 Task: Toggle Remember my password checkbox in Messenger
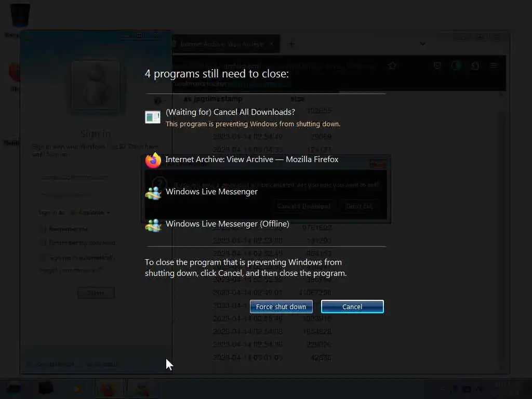tap(43, 243)
